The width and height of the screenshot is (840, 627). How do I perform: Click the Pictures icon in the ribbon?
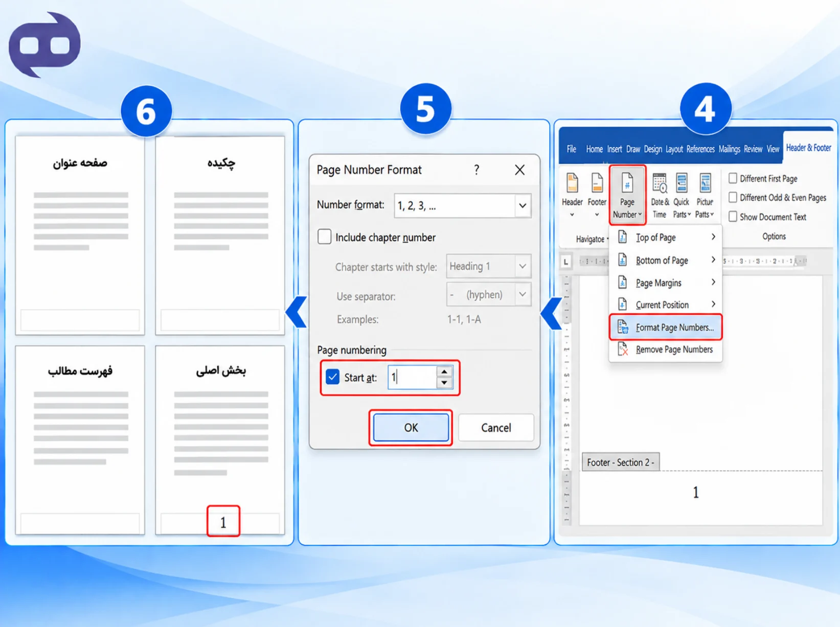(x=705, y=195)
